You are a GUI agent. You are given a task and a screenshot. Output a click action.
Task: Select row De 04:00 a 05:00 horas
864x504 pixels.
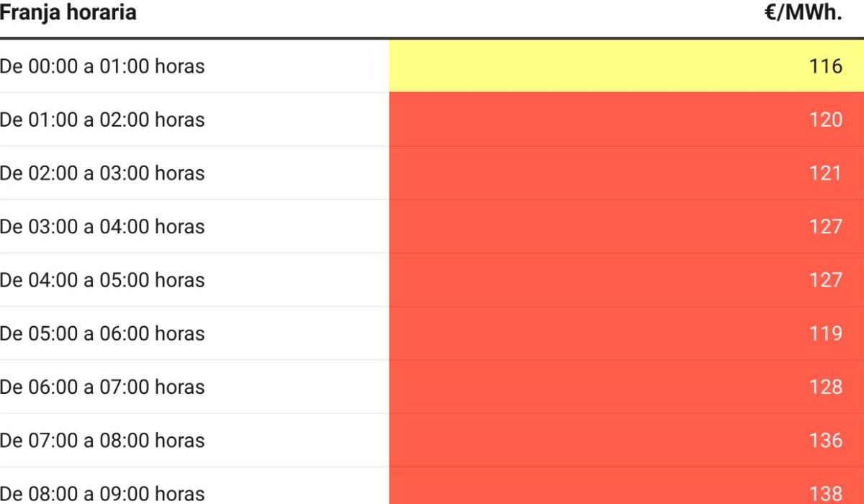(432, 279)
